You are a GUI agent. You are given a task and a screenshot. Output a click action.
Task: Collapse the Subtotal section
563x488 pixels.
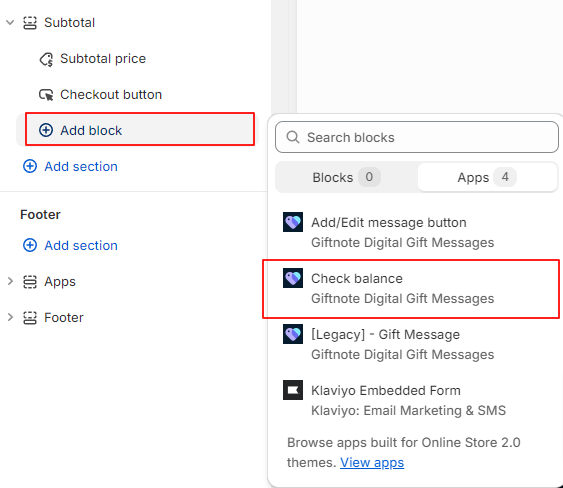10,23
